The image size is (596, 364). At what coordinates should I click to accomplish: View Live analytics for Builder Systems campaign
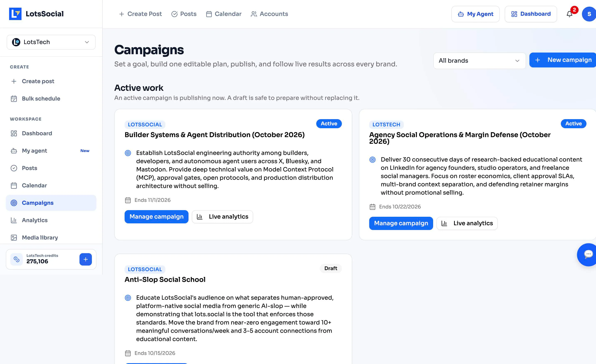[222, 217]
